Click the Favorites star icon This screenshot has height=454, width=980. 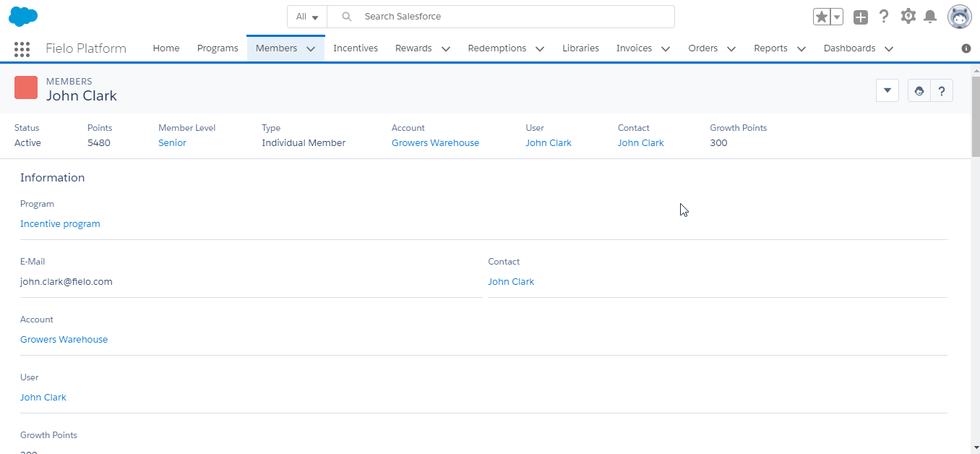(x=821, y=17)
